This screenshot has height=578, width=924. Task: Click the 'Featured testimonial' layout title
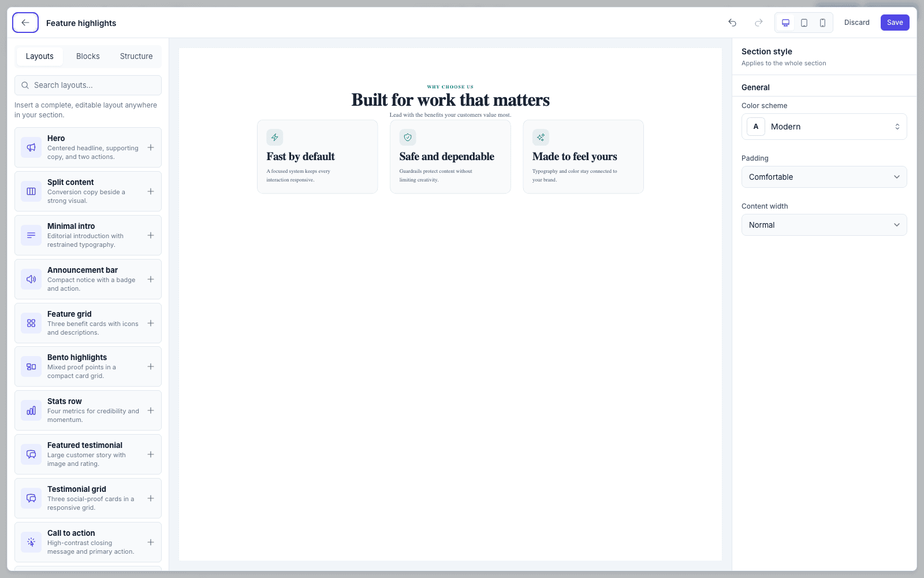tap(85, 445)
